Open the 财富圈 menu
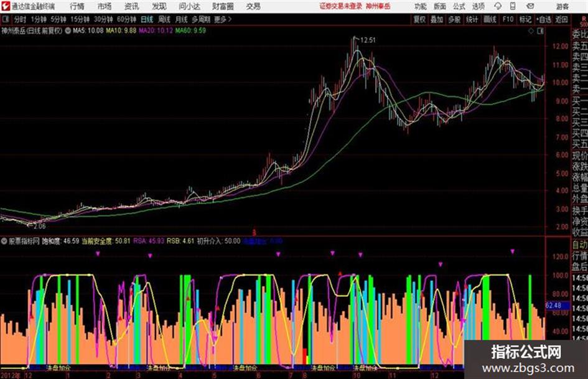588x379 pixels. click(223, 6)
